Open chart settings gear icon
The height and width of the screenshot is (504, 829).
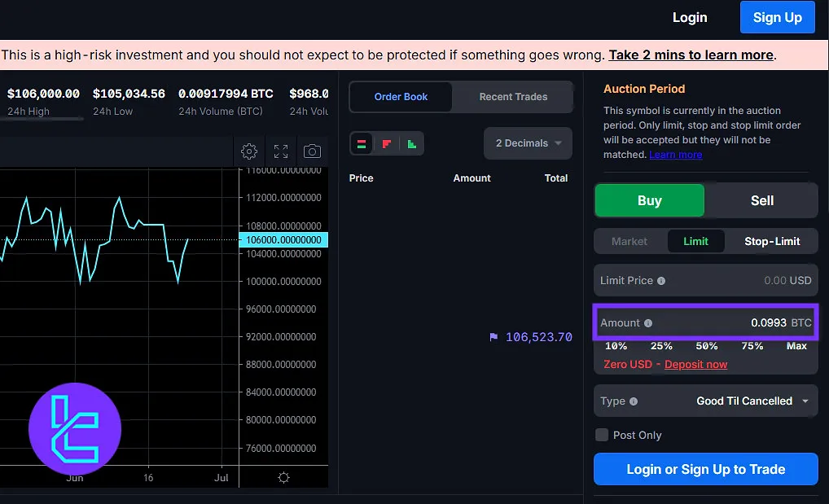click(x=249, y=151)
